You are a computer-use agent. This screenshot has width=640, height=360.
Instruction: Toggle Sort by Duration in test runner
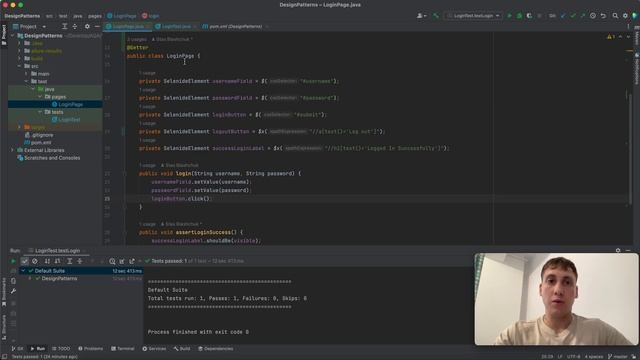(57, 261)
